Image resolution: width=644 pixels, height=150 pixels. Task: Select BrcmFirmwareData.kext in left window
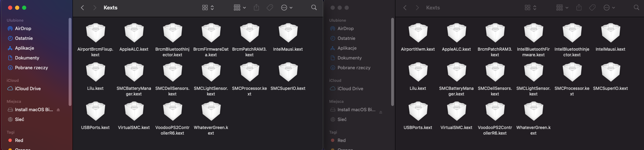pos(211,40)
